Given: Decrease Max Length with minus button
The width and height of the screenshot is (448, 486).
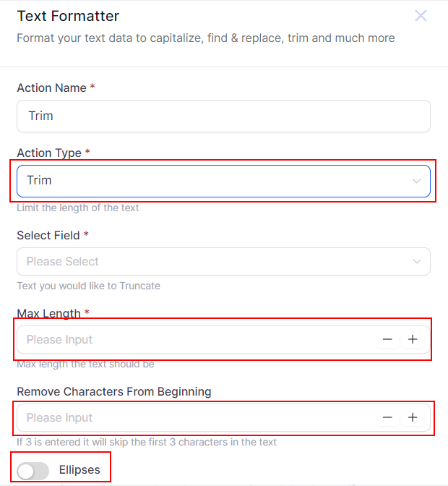Looking at the screenshot, I should tap(388, 339).
